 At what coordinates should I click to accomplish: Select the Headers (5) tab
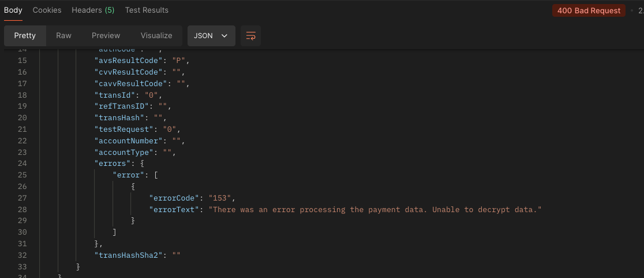[x=93, y=10]
